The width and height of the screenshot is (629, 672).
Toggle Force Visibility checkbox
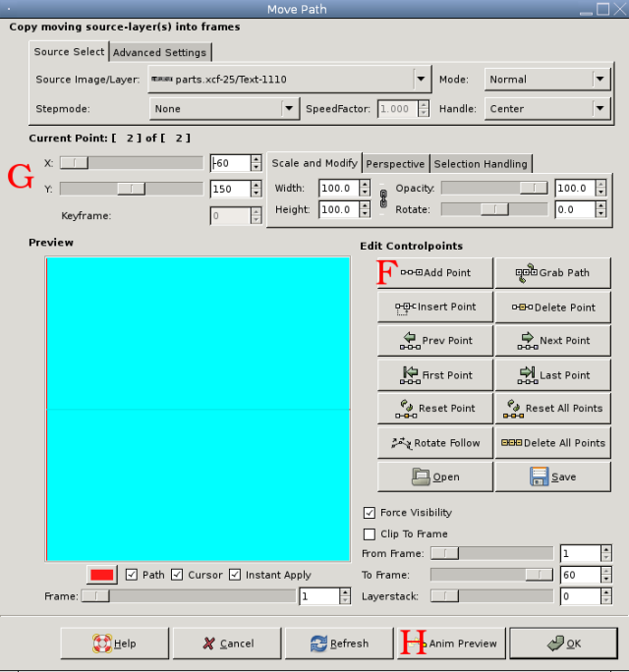click(370, 513)
